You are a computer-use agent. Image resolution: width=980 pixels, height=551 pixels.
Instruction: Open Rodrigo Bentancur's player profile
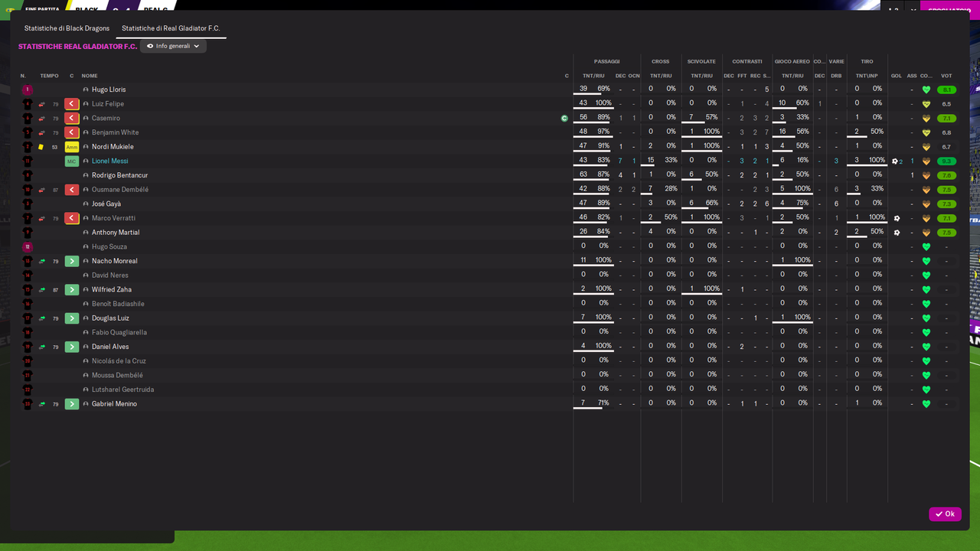[x=119, y=175]
